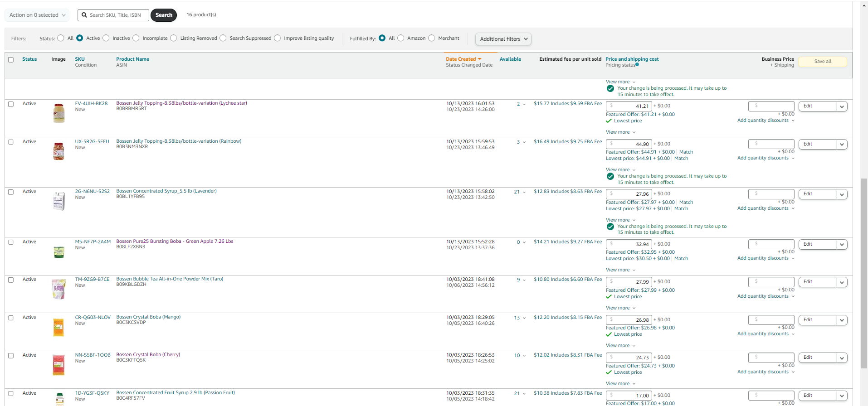
Task: Open the Bossen Crystal Boba (Cherry) listing
Action: pyautogui.click(x=148, y=355)
